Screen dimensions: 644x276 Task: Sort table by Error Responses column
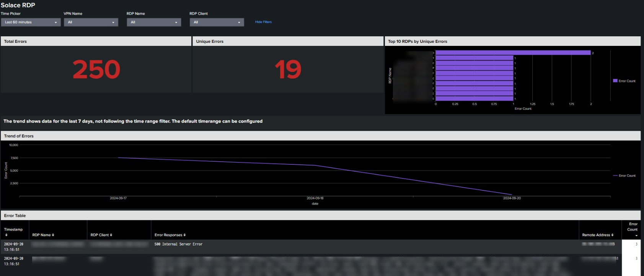click(x=170, y=235)
